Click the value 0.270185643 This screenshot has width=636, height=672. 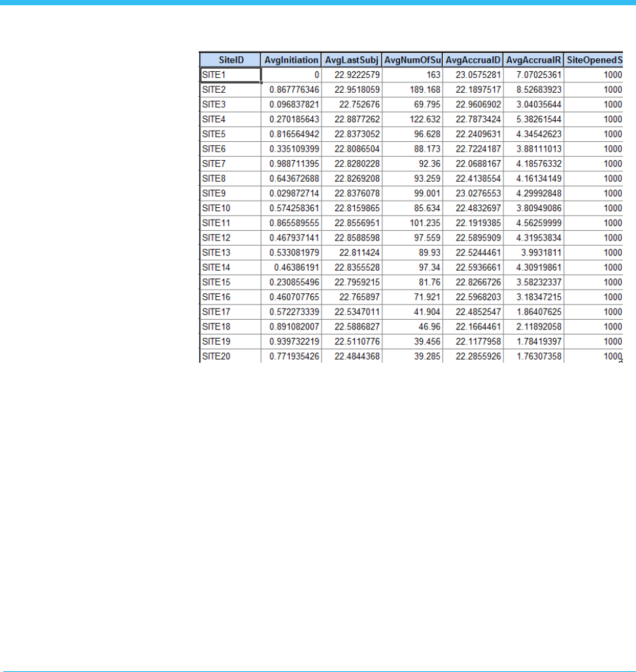(x=294, y=119)
